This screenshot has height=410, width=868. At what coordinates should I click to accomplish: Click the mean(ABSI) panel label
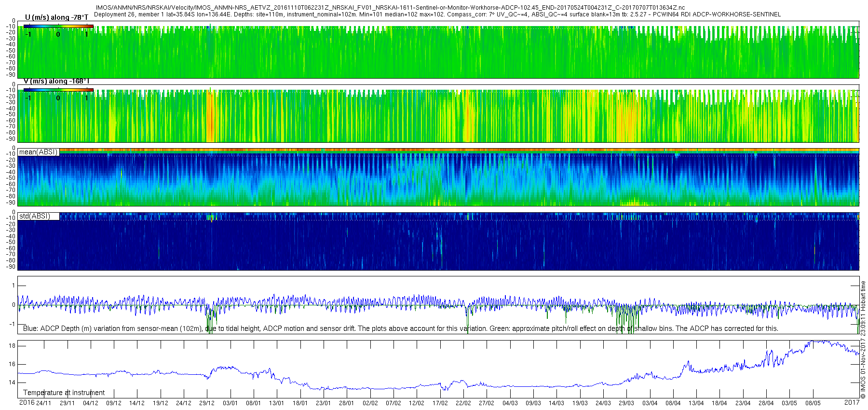coord(39,152)
